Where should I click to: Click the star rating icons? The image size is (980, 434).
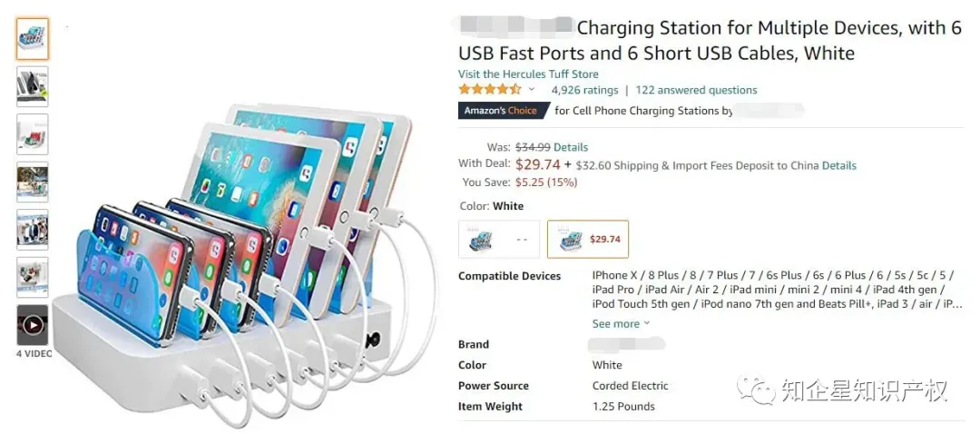click(489, 89)
